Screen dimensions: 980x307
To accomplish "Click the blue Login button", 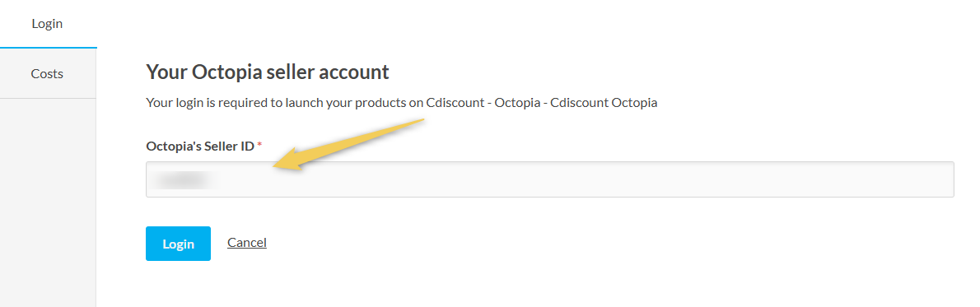I will (178, 244).
